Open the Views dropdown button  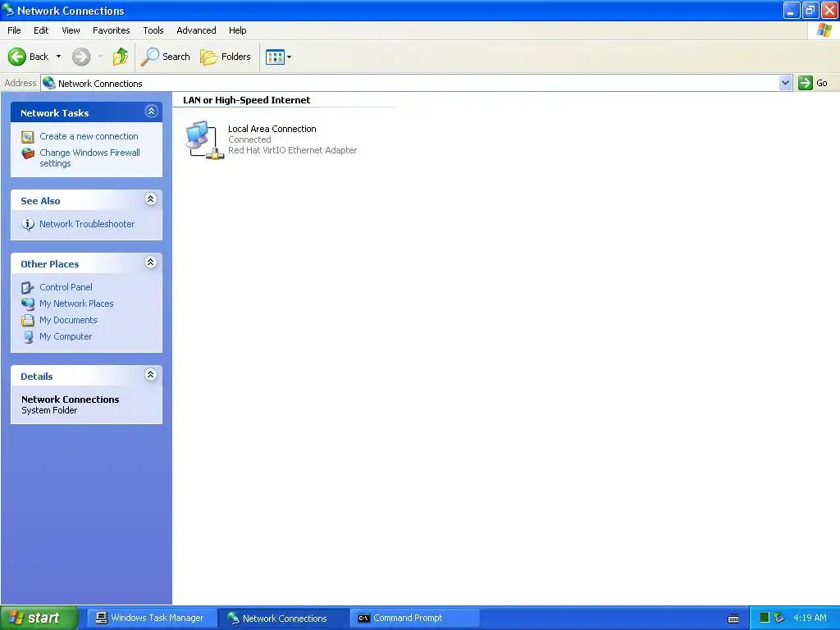tap(279, 57)
